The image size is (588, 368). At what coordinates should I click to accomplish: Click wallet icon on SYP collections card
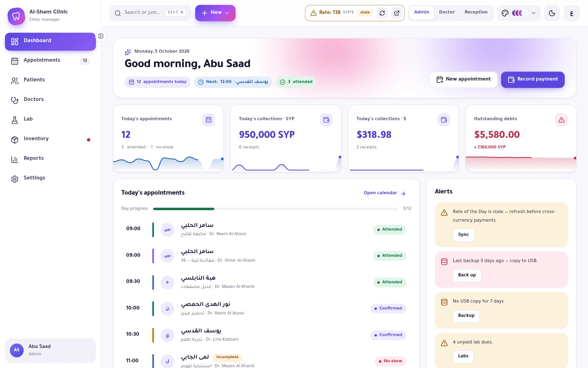(326, 120)
